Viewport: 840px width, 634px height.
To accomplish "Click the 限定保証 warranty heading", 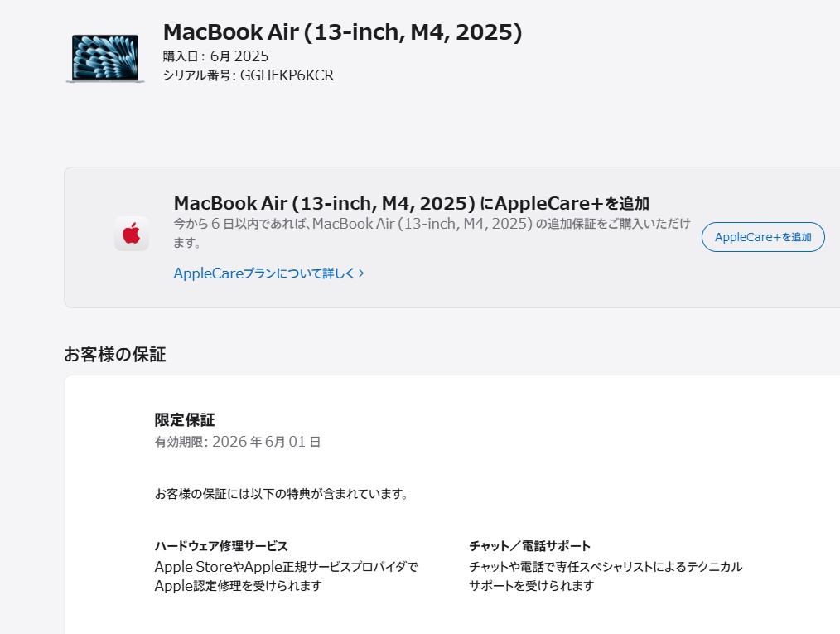I will pos(185,419).
